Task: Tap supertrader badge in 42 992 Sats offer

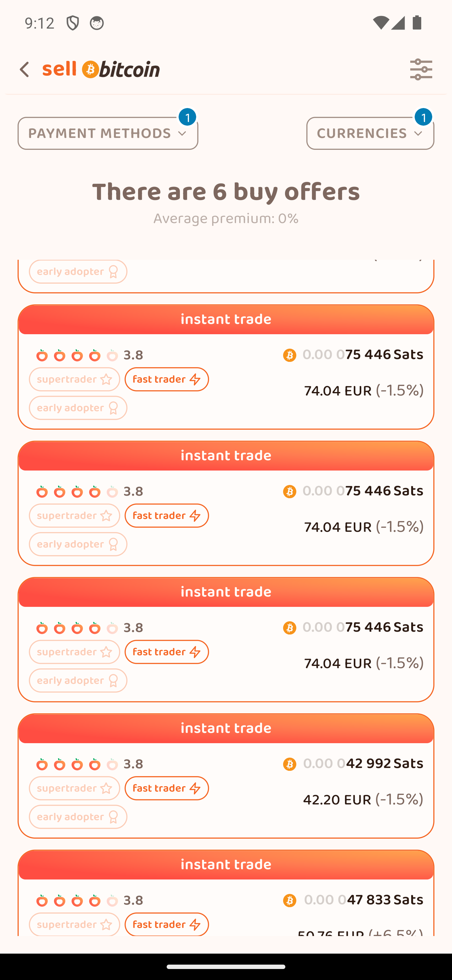Action: click(x=74, y=788)
